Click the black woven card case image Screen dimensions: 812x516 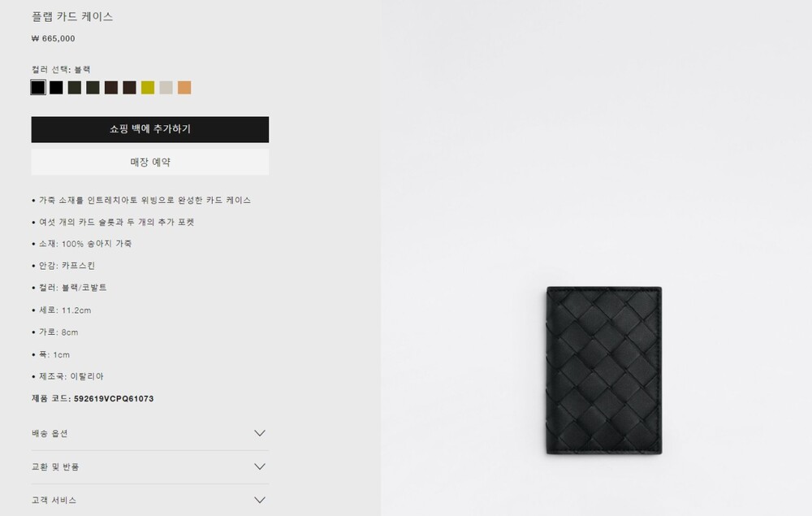[x=604, y=371]
